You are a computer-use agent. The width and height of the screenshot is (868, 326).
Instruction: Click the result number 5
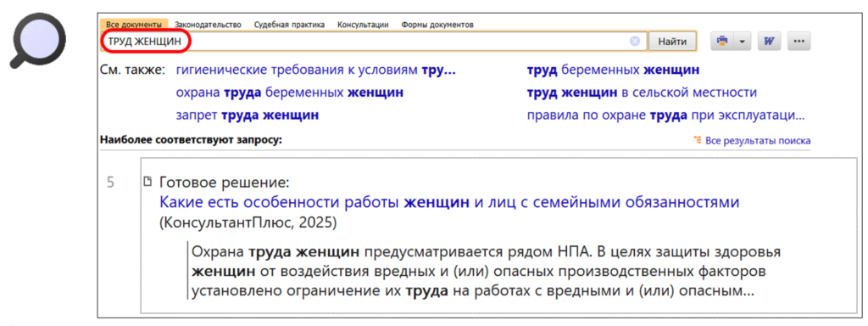(111, 182)
